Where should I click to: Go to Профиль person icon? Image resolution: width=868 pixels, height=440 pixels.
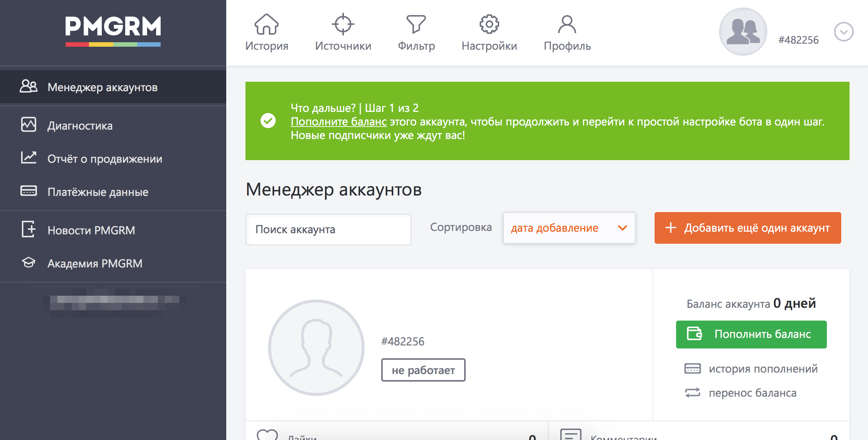click(567, 24)
